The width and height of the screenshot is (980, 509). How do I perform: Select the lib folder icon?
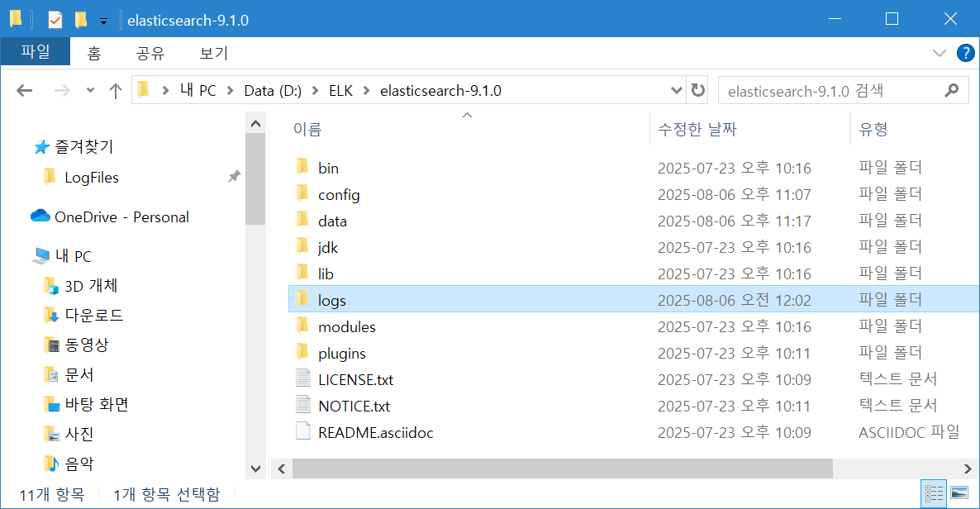pyautogui.click(x=302, y=273)
